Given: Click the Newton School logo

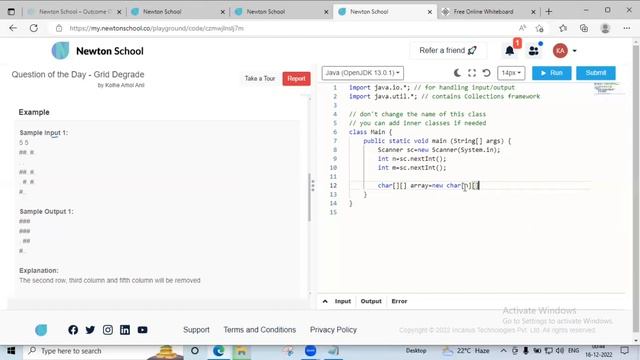Looking at the screenshot, I should (x=98, y=51).
